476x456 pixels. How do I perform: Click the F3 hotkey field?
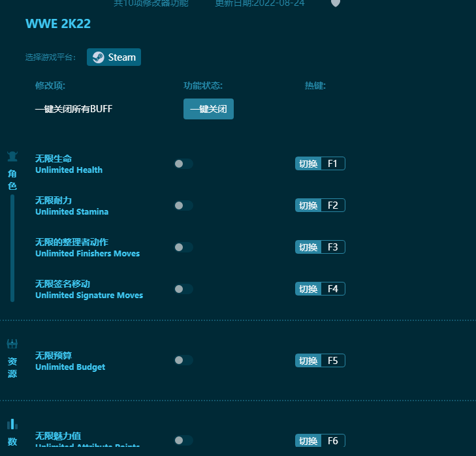[333, 247]
